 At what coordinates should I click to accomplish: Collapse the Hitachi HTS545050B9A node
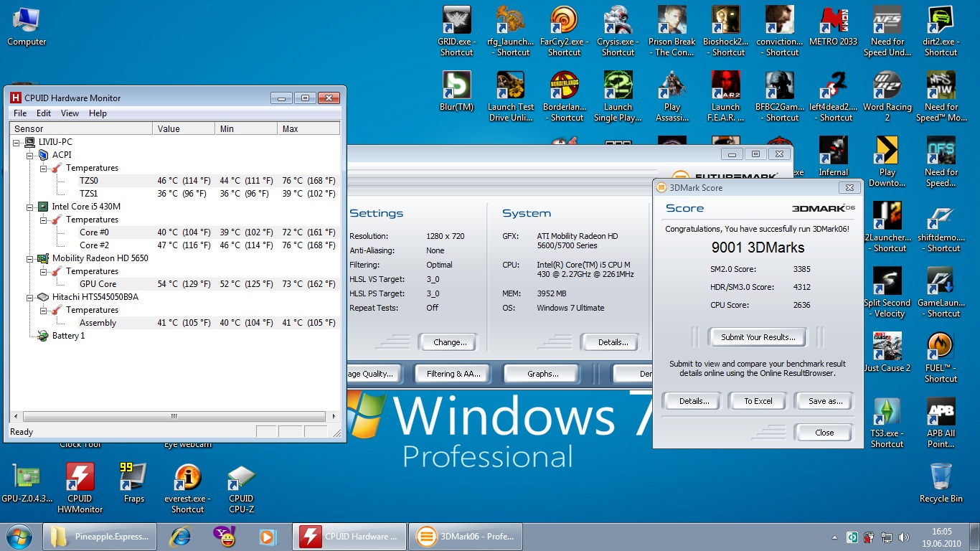pos(30,297)
